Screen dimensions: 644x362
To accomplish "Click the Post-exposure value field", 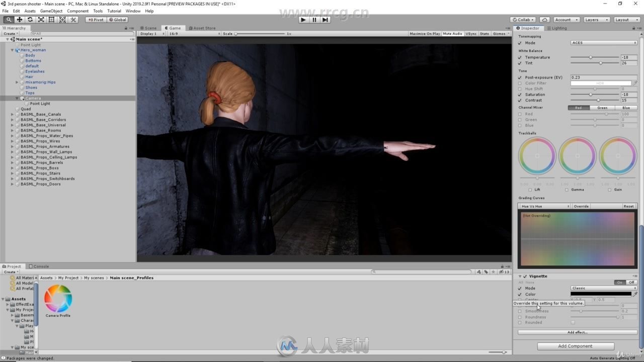I will click(x=604, y=77).
